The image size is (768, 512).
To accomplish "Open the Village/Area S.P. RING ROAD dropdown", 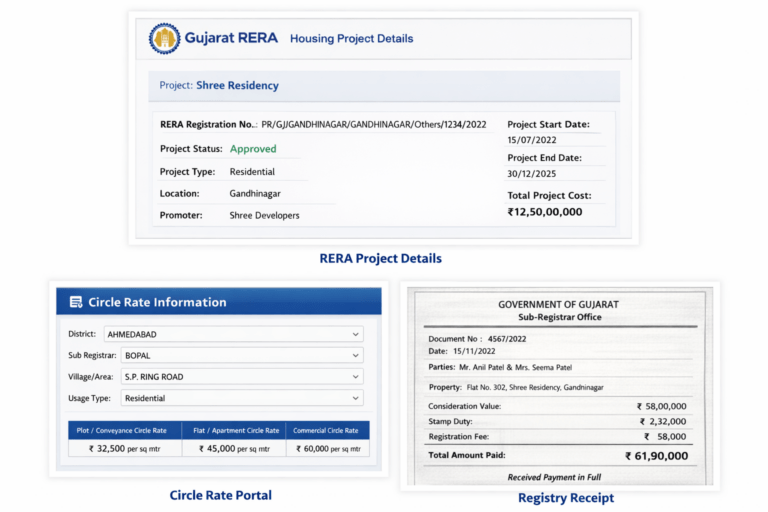I will pyautogui.click(x=242, y=377).
